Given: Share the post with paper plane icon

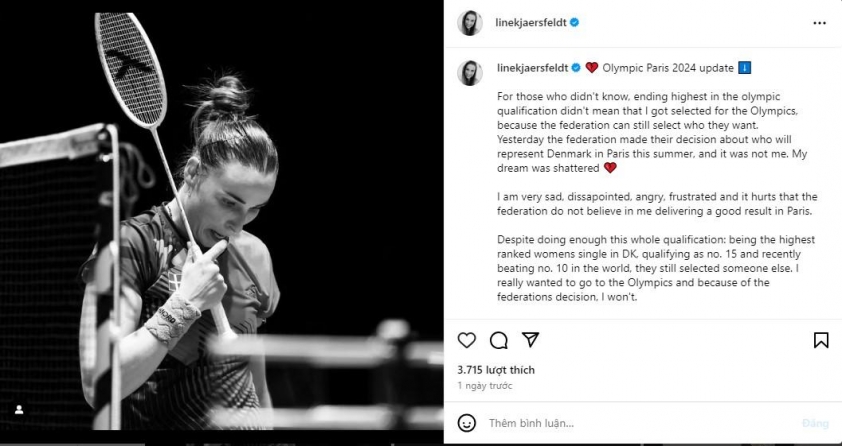Looking at the screenshot, I should tap(530, 339).
